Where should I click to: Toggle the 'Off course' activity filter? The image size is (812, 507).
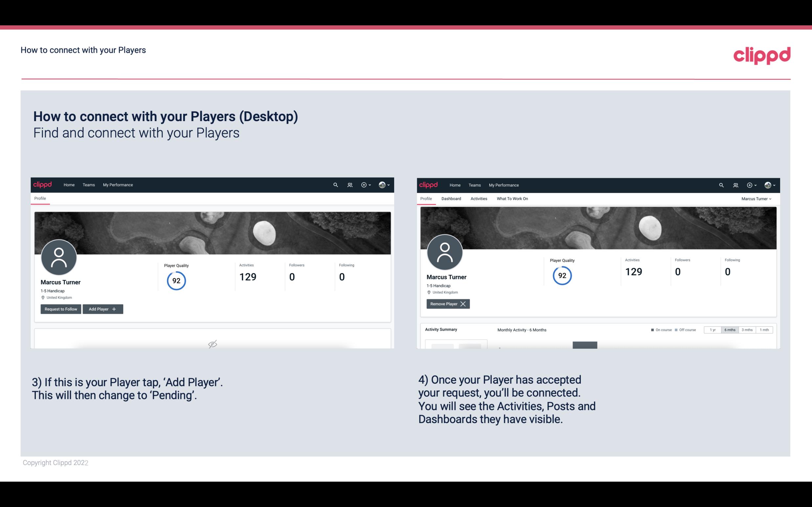[x=688, y=329]
